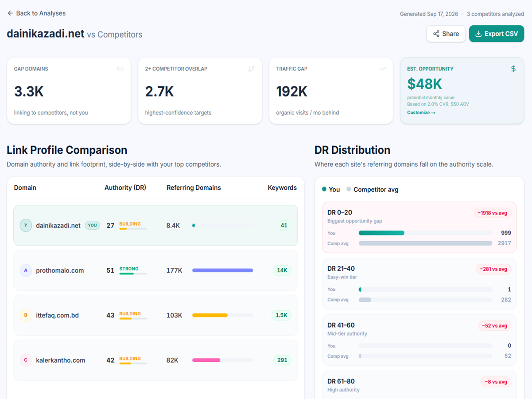Click the 1.5K keywords badge for ittefaq.com.bd
This screenshot has height=399, width=532.
point(281,315)
